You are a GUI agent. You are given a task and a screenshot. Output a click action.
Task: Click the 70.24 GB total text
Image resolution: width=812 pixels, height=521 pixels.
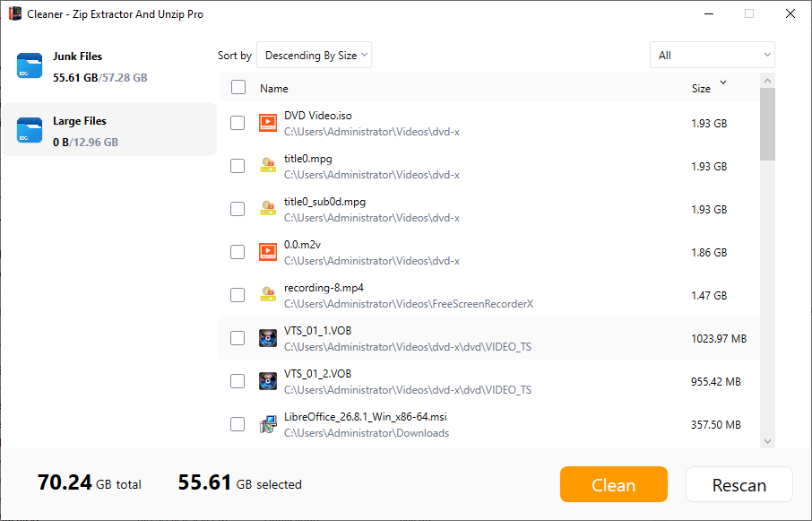[89, 482]
